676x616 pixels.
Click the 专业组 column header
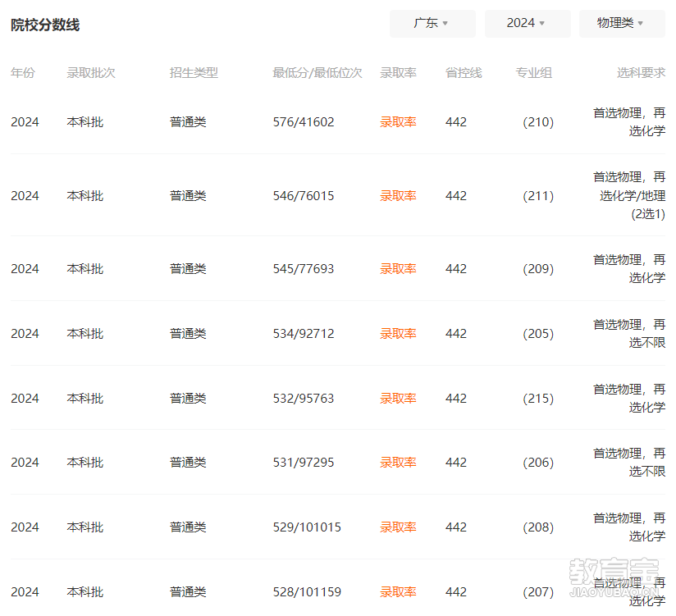[x=534, y=73]
